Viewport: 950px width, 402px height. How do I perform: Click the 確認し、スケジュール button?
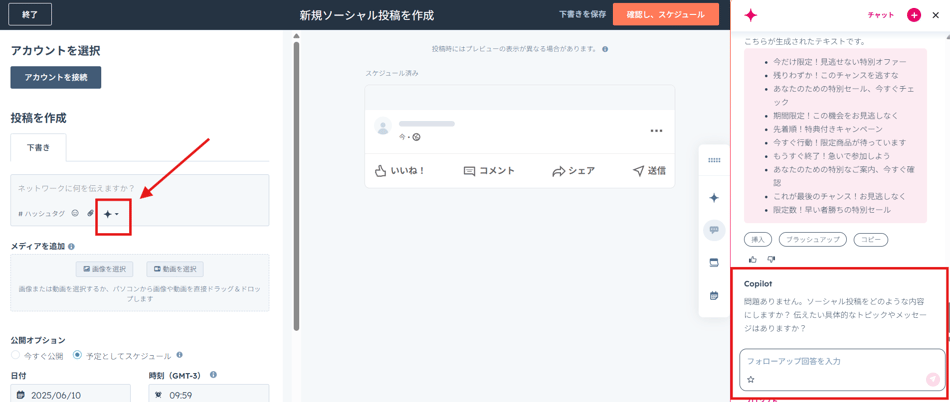point(666,15)
